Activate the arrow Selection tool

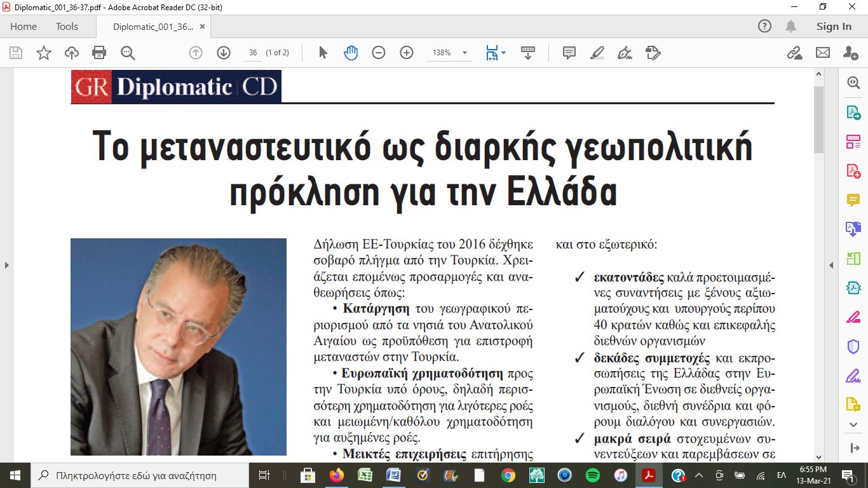coord(323,53)
